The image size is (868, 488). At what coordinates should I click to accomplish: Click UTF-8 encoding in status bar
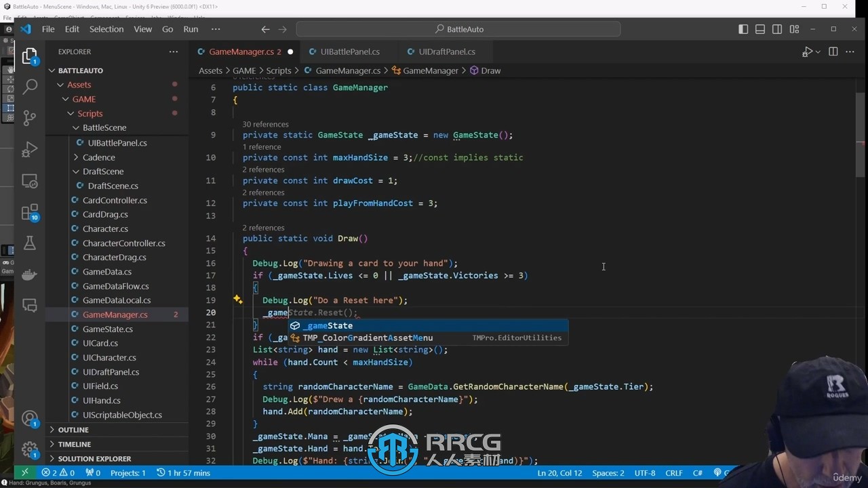pos(644,472)
